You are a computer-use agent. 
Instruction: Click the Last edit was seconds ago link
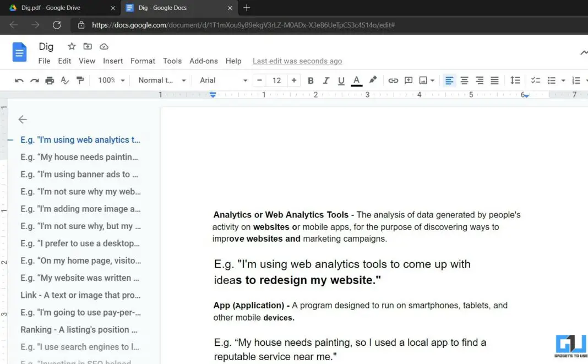tap(297, 61)
